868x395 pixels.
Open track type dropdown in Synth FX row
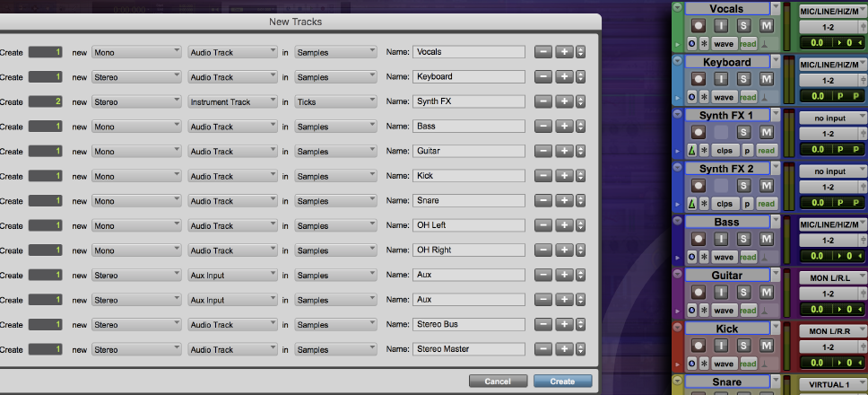pyautogui.click(x=232, y=101)
